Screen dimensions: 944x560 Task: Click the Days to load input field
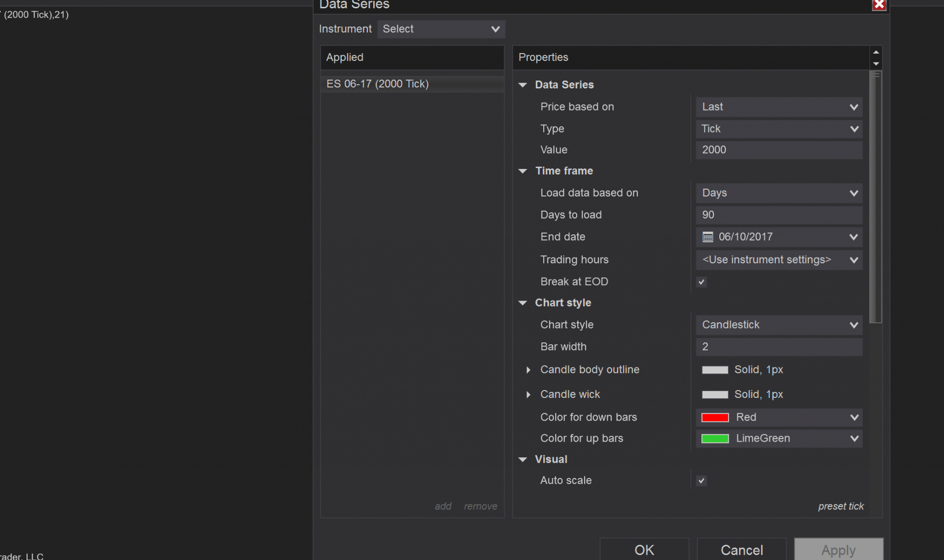tap(779, 215)
